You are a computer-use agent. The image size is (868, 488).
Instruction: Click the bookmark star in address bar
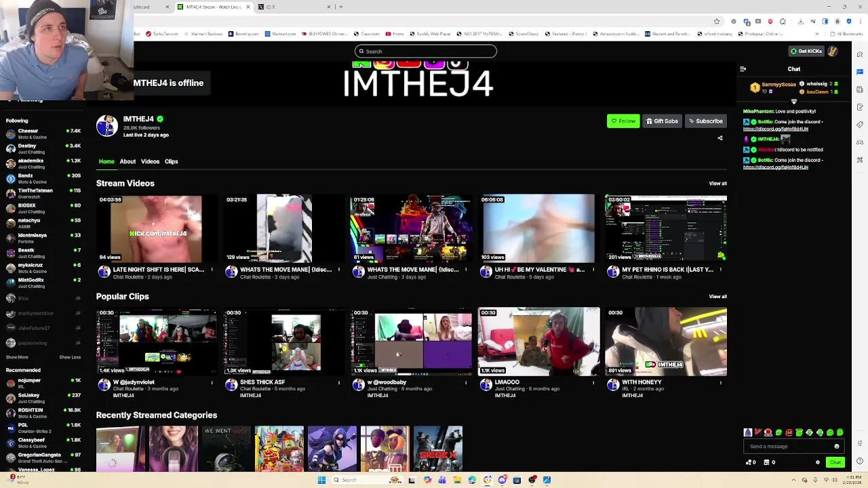(x=717, y=21)
